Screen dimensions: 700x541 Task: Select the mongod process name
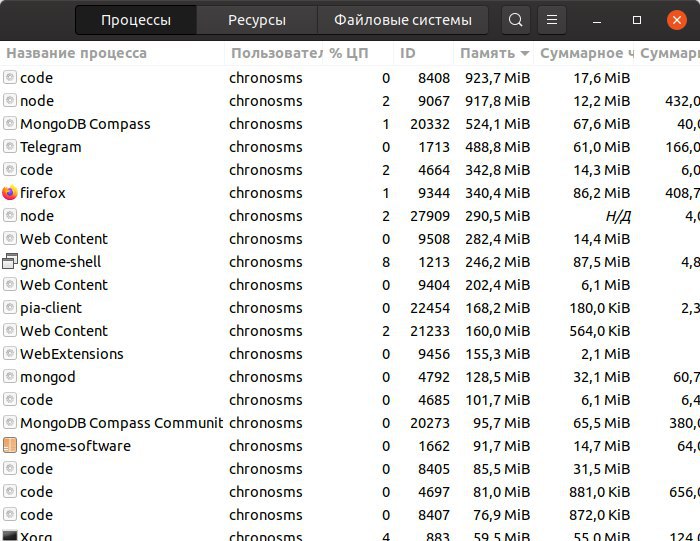pos(48,377)
